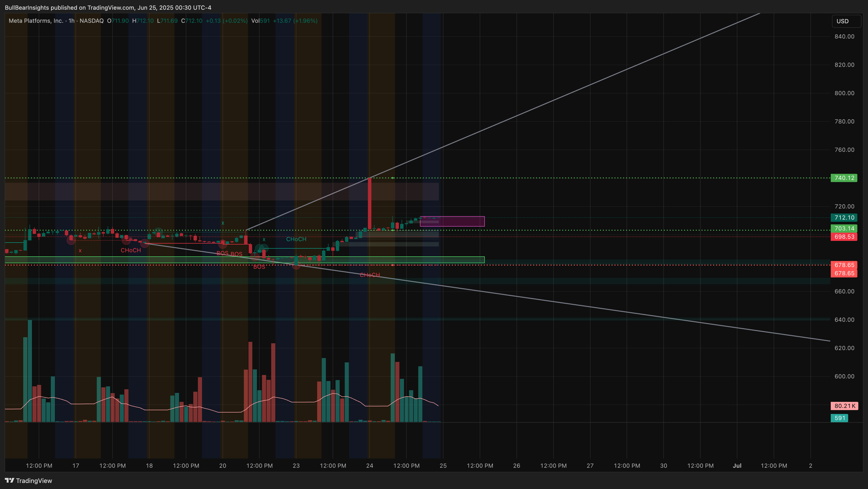Click the date 18 on time axis

coord(149,465)
